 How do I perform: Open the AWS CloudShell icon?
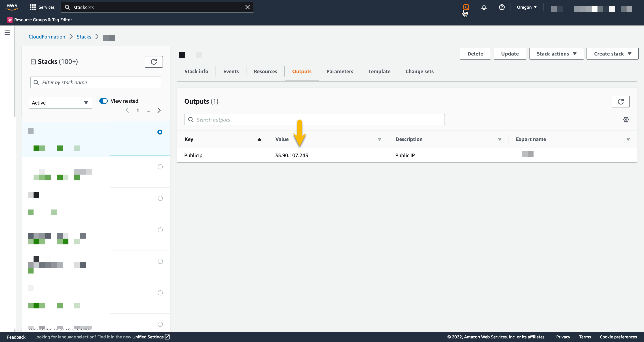tap(466, 7)
